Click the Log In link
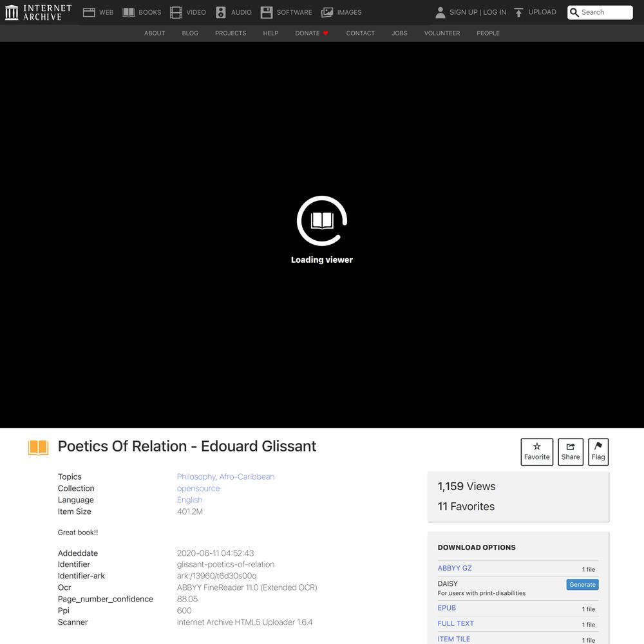 click(495, 12)
